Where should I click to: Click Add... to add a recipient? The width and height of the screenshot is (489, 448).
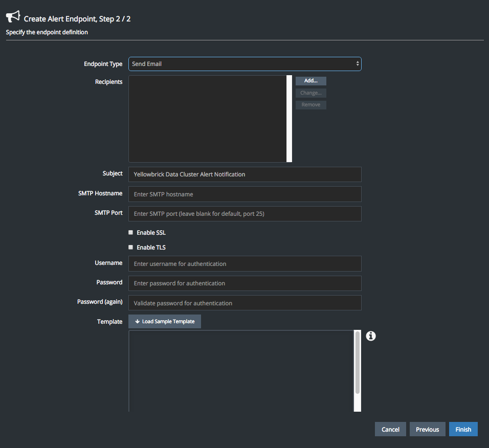click(310, 81)
